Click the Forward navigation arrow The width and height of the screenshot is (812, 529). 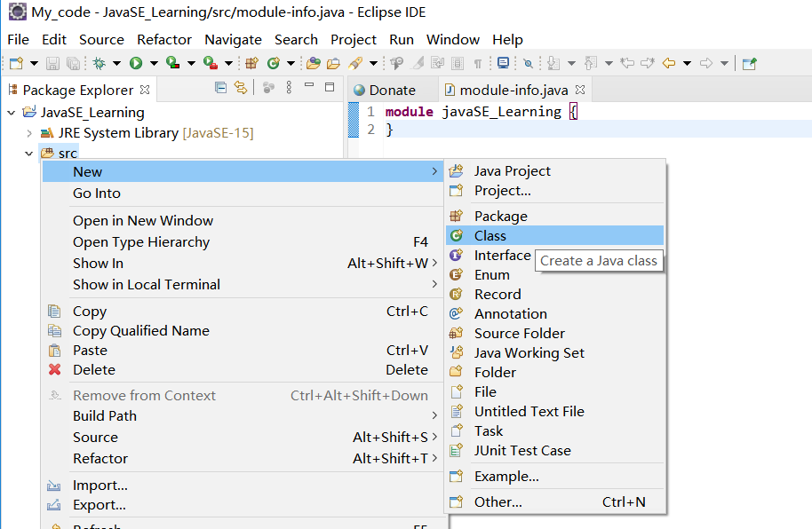[706, 63]
